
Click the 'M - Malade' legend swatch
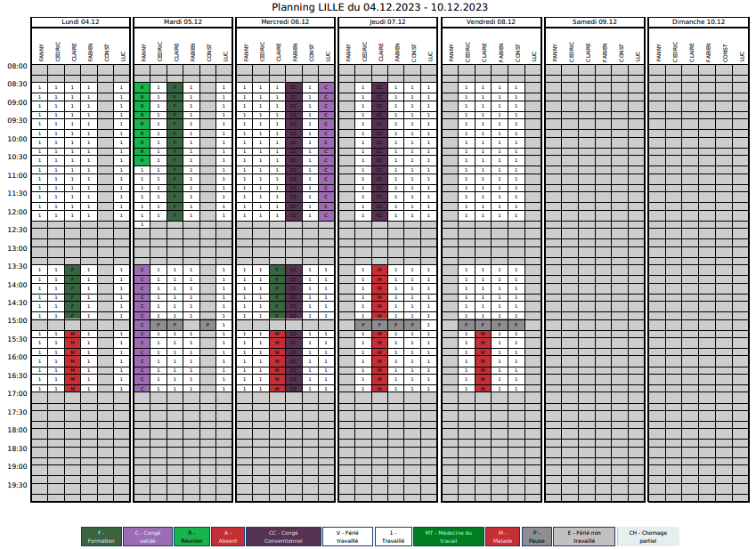(x=502, y=536)
